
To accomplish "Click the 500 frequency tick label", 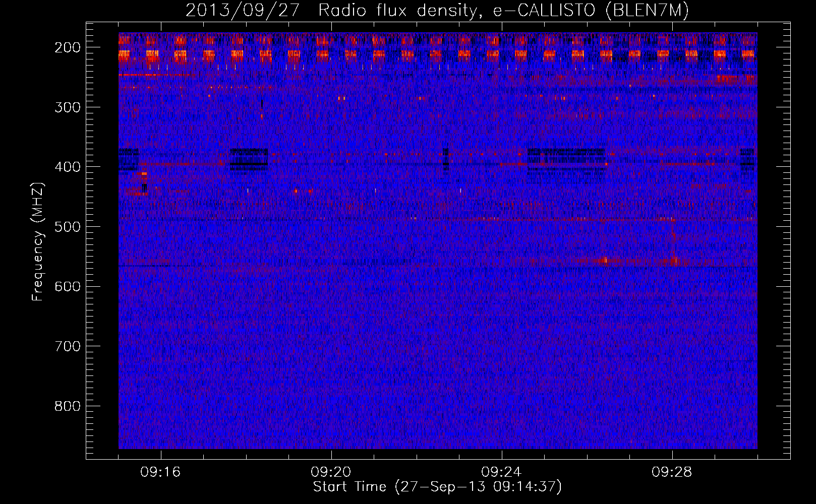I will [x=68, y=227].
